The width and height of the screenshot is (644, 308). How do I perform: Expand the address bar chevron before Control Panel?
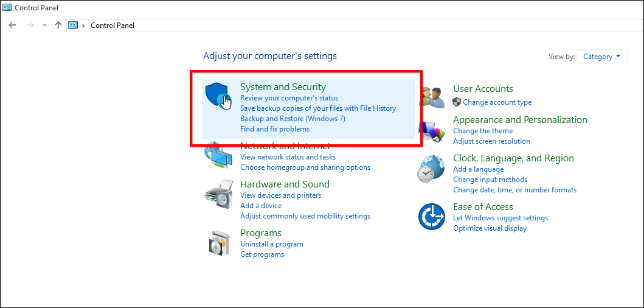click(x=84, y=26)
